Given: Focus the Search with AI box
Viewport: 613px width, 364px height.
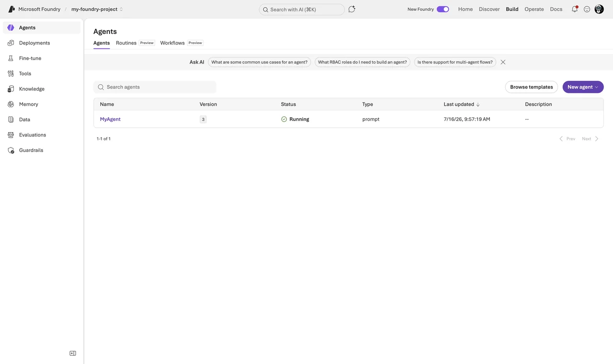Looking at the screenshot, I should tap(302, 10).
